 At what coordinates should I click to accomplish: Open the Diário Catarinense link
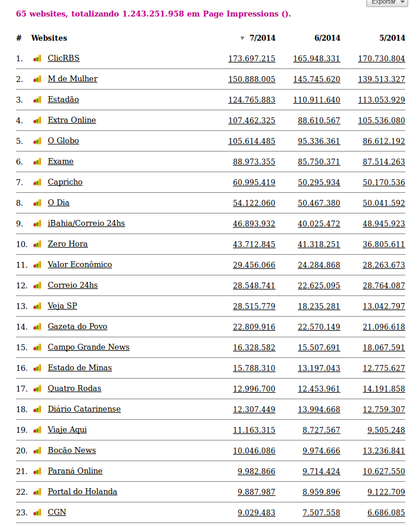84,409
